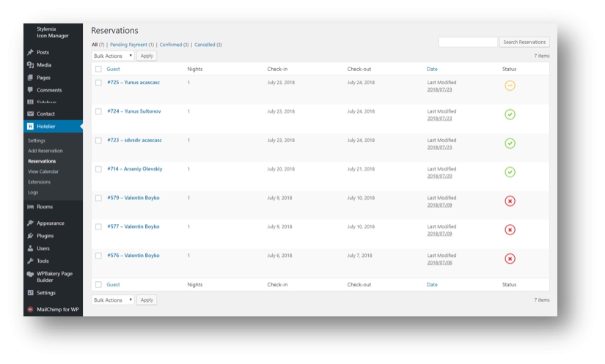Click the Tools wrench icon in sidebar
The image size is (605, 364).
coord(30,261)
